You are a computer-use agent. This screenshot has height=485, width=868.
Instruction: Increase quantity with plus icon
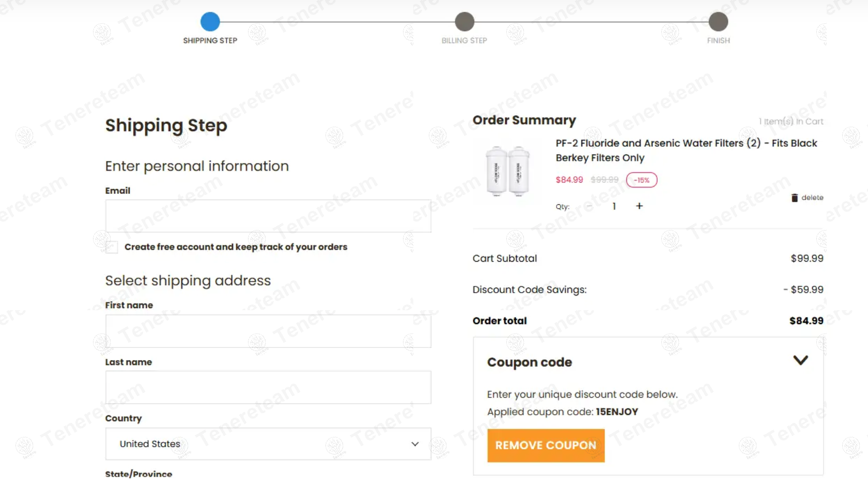coord(639,206)
